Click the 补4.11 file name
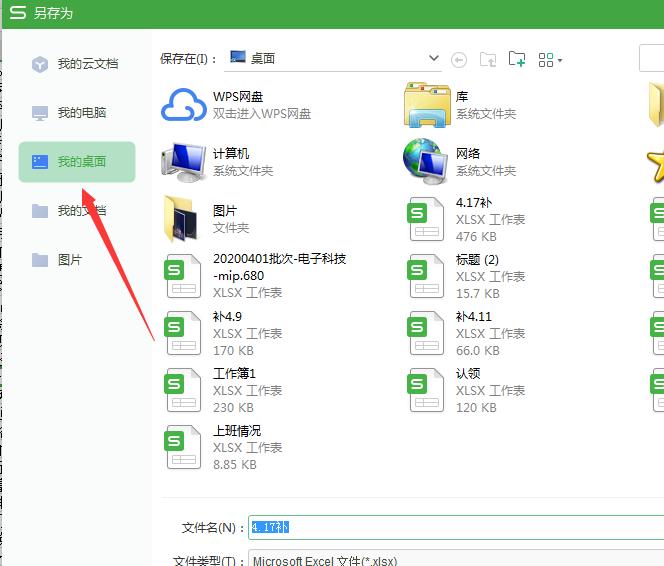 pyautogui.click(x=474, y=317)
